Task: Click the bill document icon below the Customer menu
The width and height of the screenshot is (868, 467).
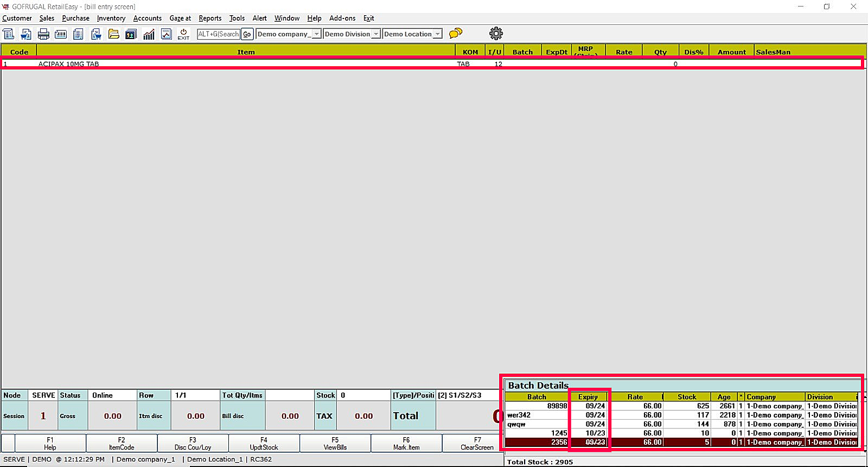Action: click(x=9, y=34)
